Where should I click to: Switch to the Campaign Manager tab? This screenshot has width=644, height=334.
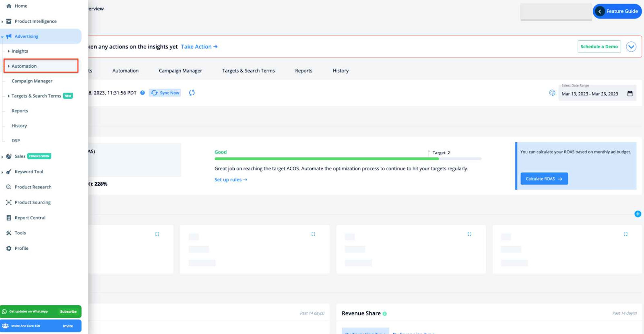tap(180, 71)
